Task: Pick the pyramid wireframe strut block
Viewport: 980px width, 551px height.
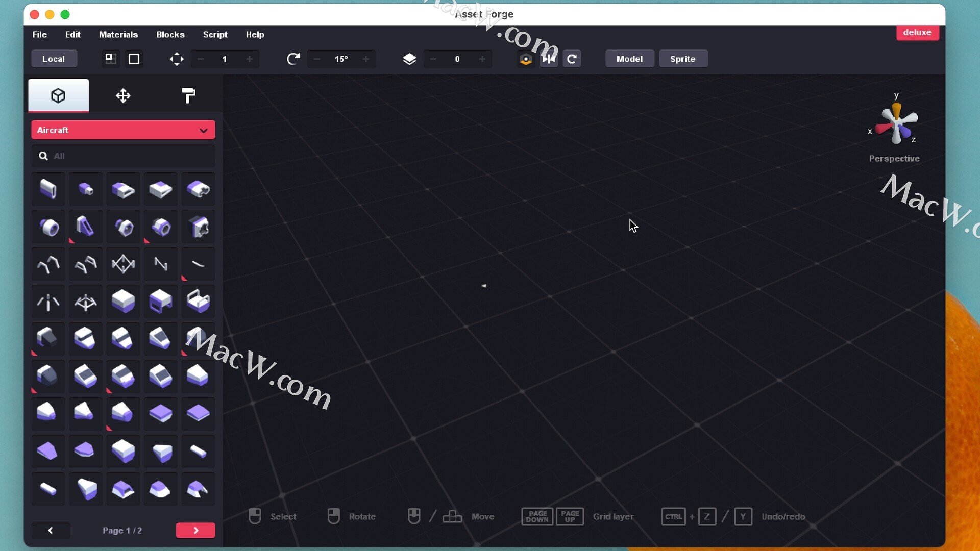Action: coord(86,302)
